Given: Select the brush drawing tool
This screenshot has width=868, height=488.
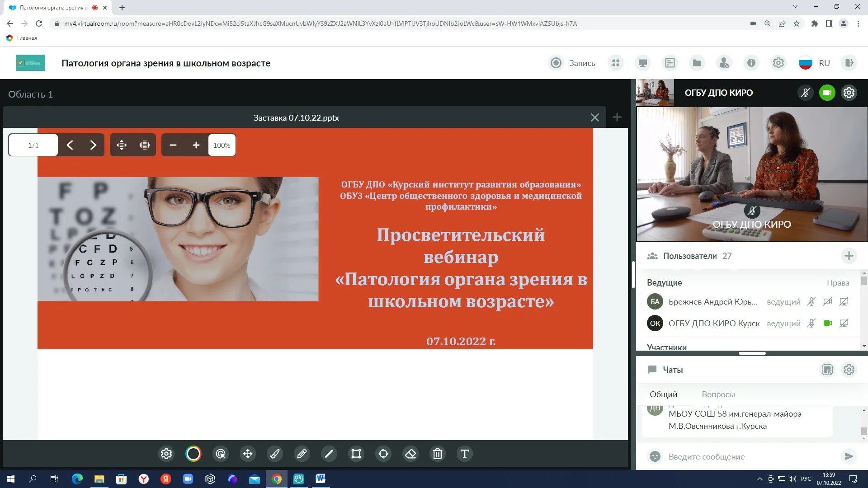Looking at the screenshot, I should (x=275, y=454).
